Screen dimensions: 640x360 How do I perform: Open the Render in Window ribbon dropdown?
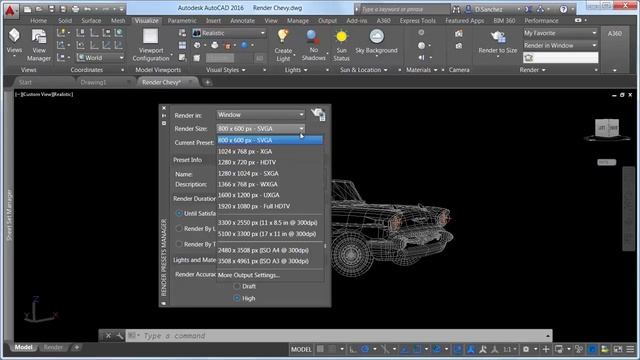tap(560, 45)
